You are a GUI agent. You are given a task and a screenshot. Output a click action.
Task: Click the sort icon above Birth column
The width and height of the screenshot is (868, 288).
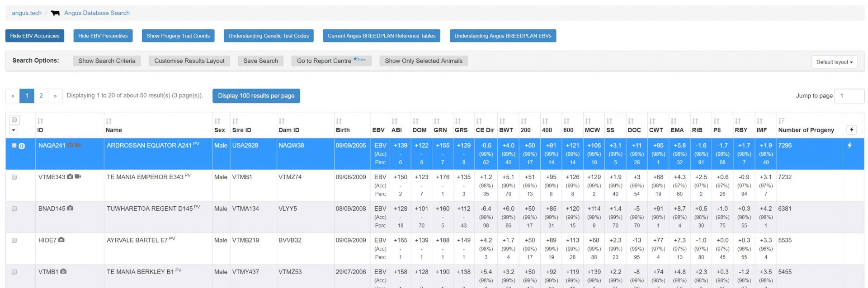click(x=339, y=121)
